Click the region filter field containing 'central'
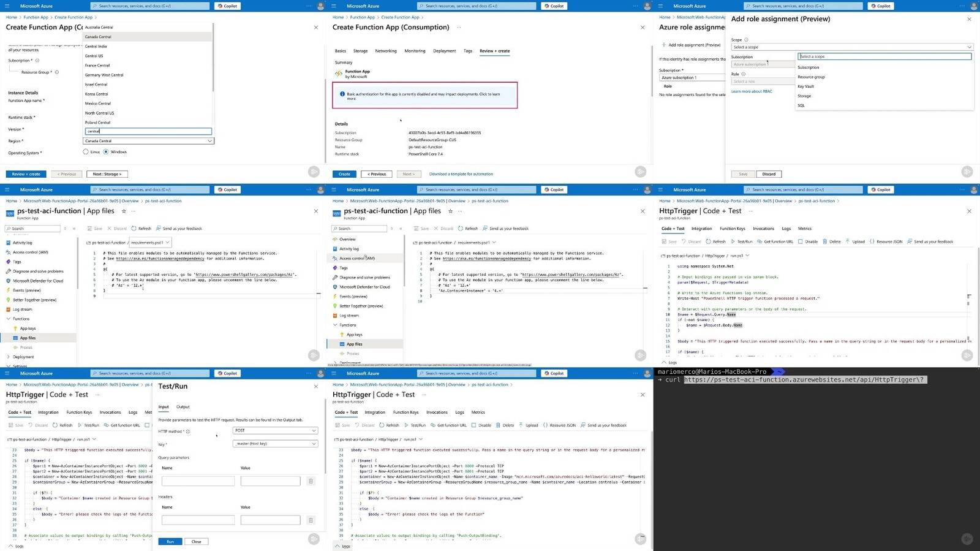Viewport: 980px width, 551px height. tap(148, 131)
